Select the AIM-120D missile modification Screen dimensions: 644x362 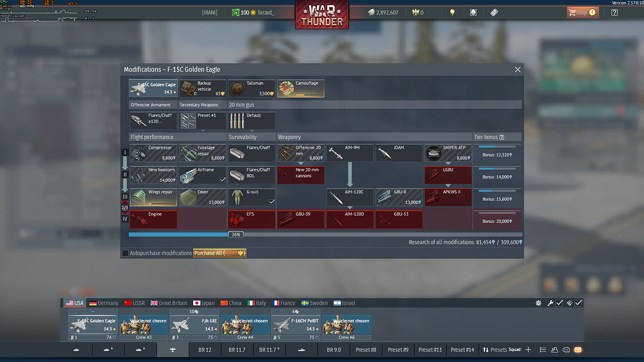click(350, 219)
